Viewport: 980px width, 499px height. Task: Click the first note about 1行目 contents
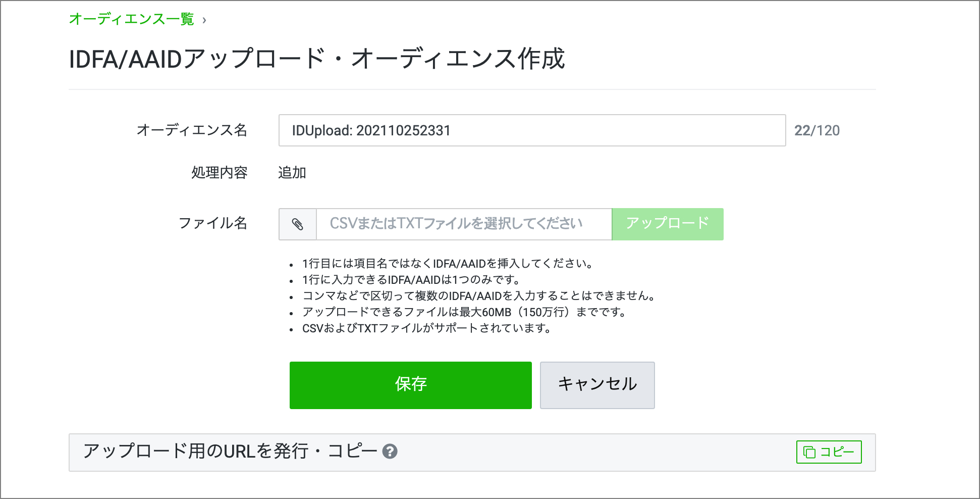[x=448, y=264]
